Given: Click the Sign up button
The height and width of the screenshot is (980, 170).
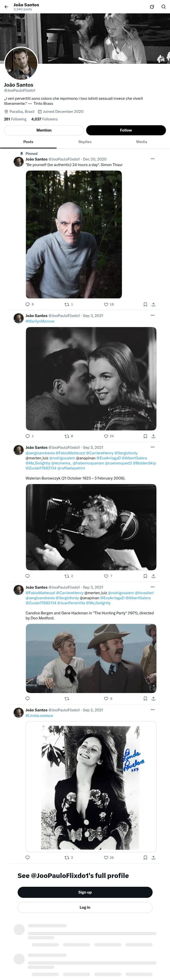Looking at the screenshot, I should click(x=85, y=893).
